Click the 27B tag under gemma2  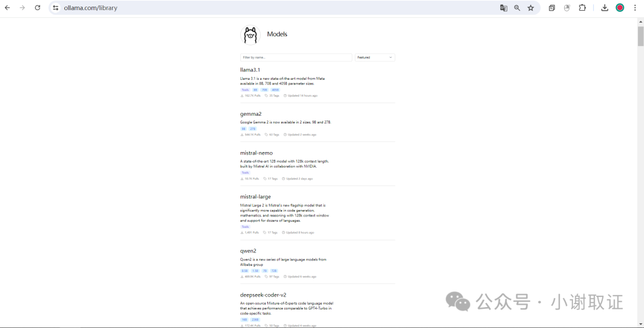coord(253,129)
